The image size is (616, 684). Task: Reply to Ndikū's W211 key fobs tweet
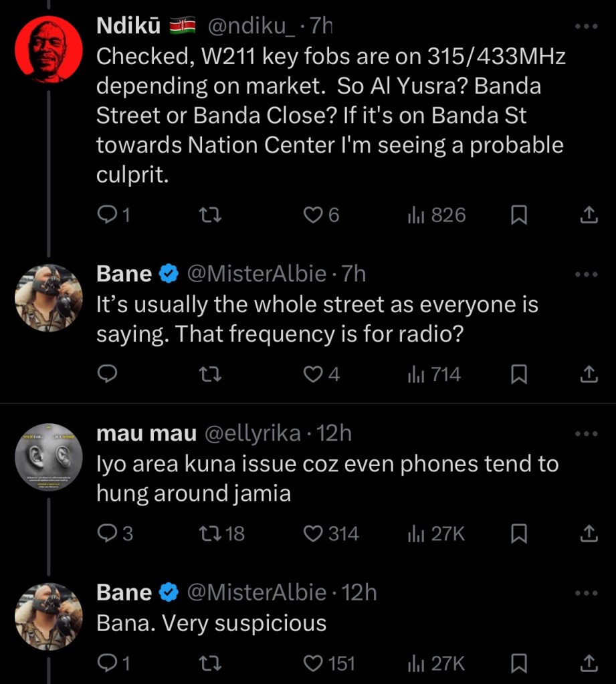tap(107, 215)
